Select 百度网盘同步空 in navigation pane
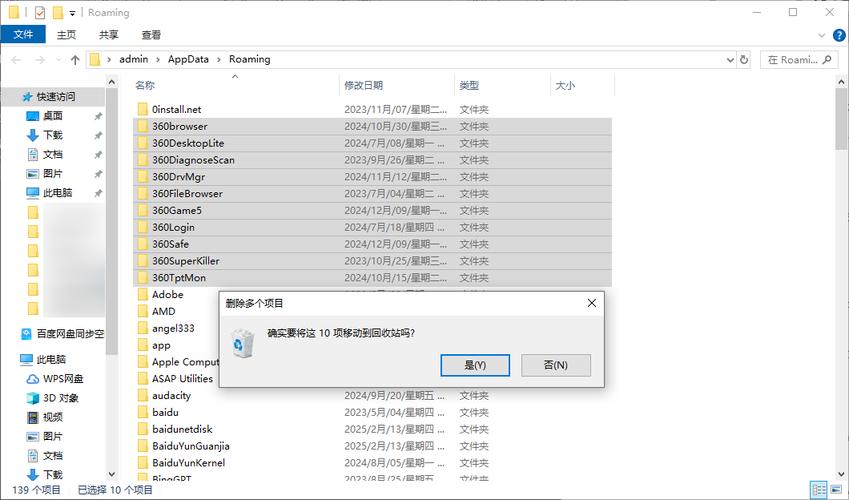 (x=70, y=334)
